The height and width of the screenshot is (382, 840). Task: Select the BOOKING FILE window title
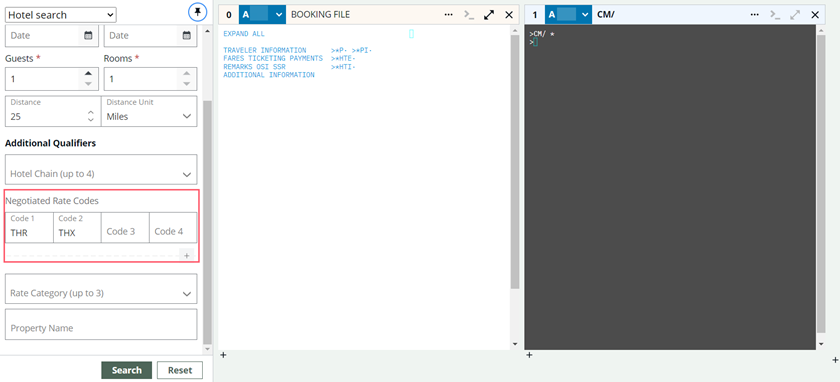pos(320,14)
